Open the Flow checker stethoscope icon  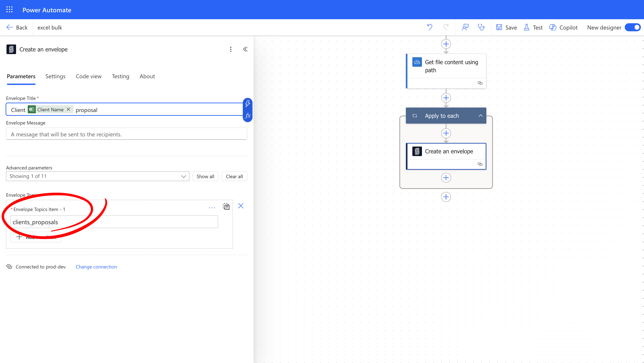coord(481,27)
